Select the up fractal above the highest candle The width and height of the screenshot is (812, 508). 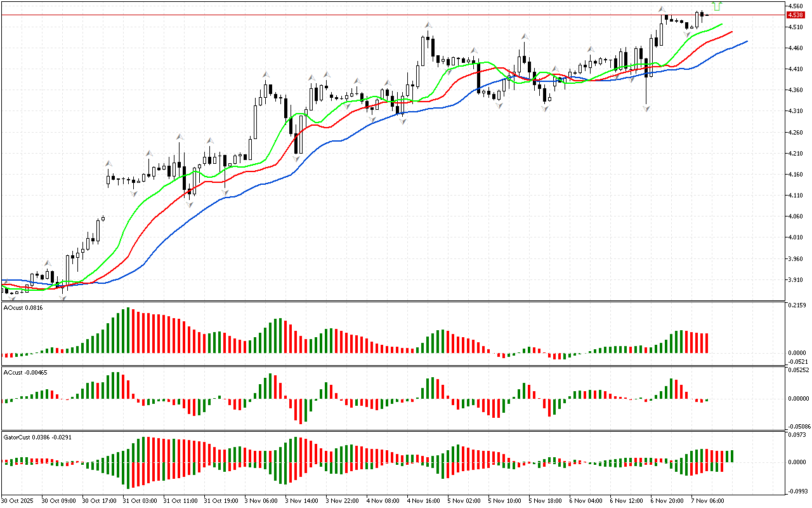(x=662, y=10)
